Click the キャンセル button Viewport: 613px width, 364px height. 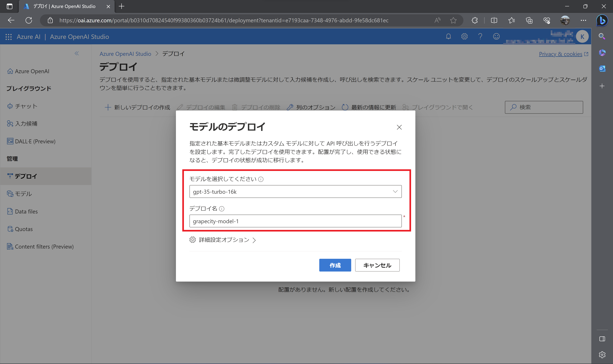pyautogui.click(x=377, y=265)
